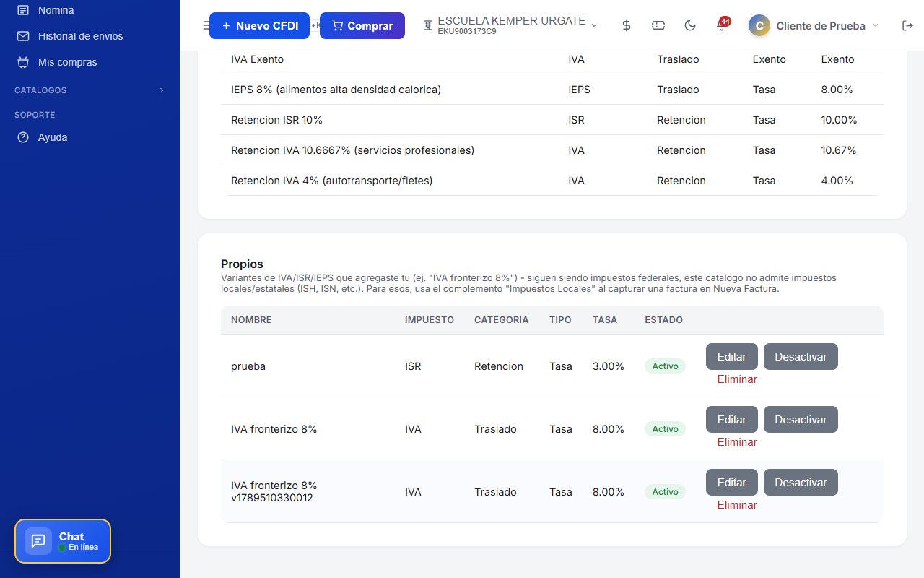Delete the prueba tax entry
This screenshot has height=578, width=924.
(737, 379)
